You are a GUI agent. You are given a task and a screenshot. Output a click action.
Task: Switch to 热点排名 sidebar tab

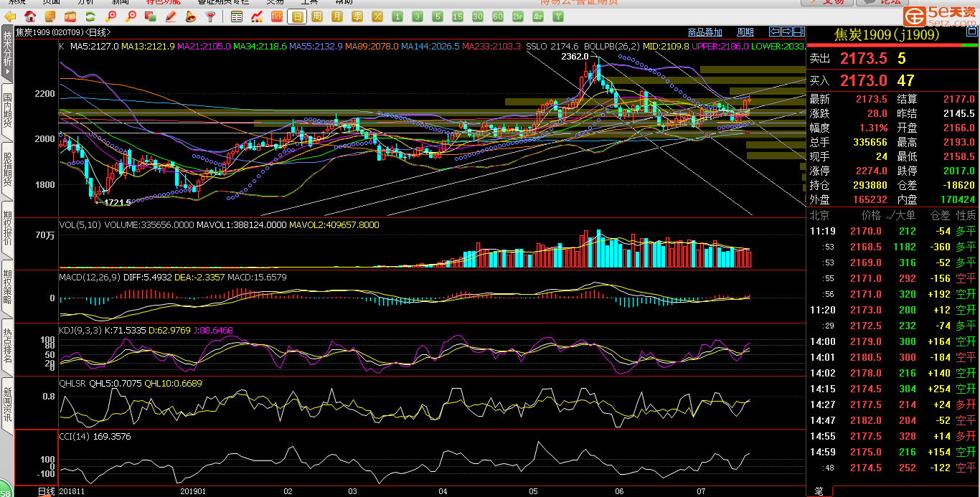pyautogui.click(x=7, y=346)
